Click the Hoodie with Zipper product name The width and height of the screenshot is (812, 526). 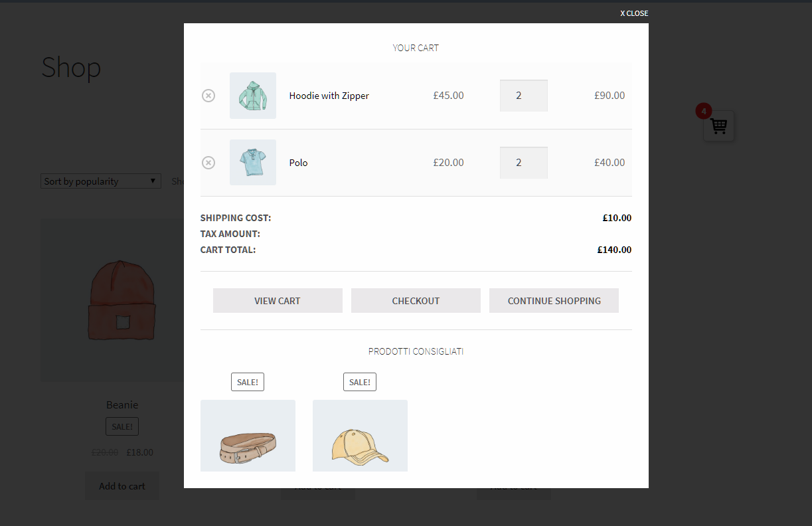click(x=329, y=96)
